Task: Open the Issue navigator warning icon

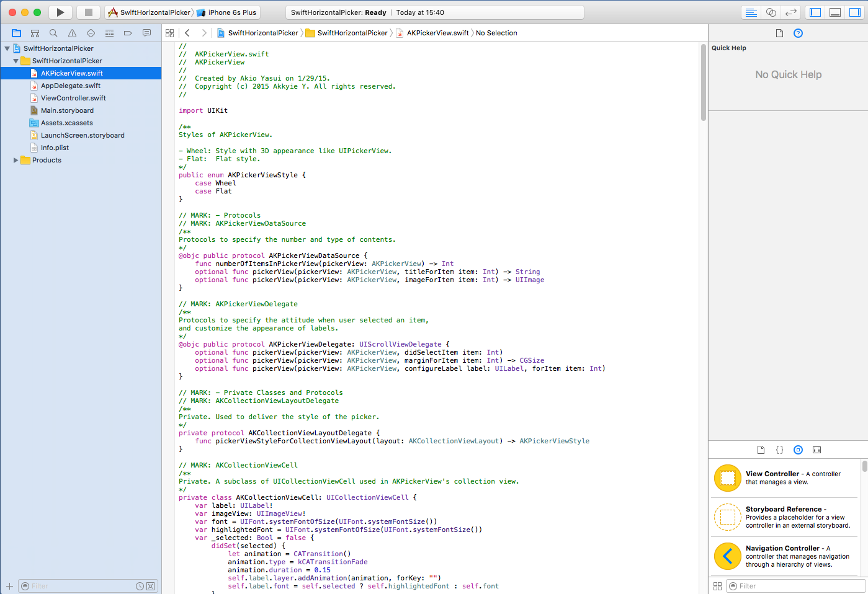Action: (x=72, y=33)
